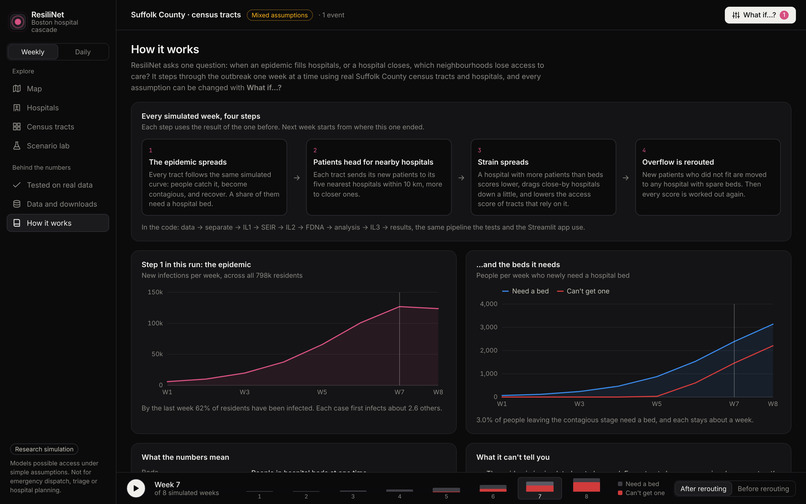
Task: Open Data and downloads page
Action: [58, 204]
